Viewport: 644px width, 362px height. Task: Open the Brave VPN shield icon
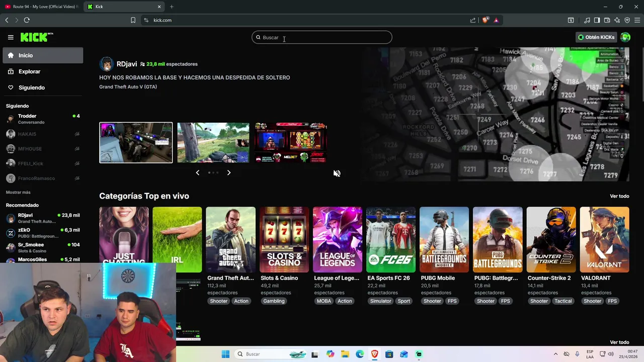click(x=627, y=20)
